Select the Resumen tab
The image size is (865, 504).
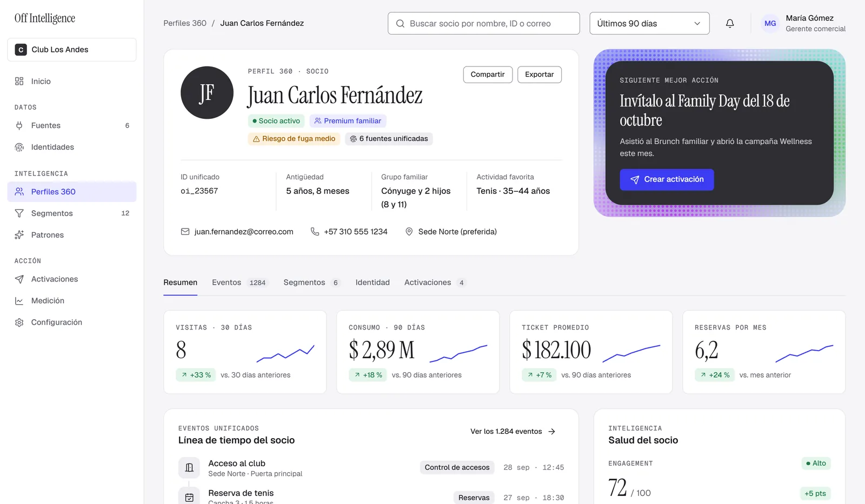[x=181, y=283]
